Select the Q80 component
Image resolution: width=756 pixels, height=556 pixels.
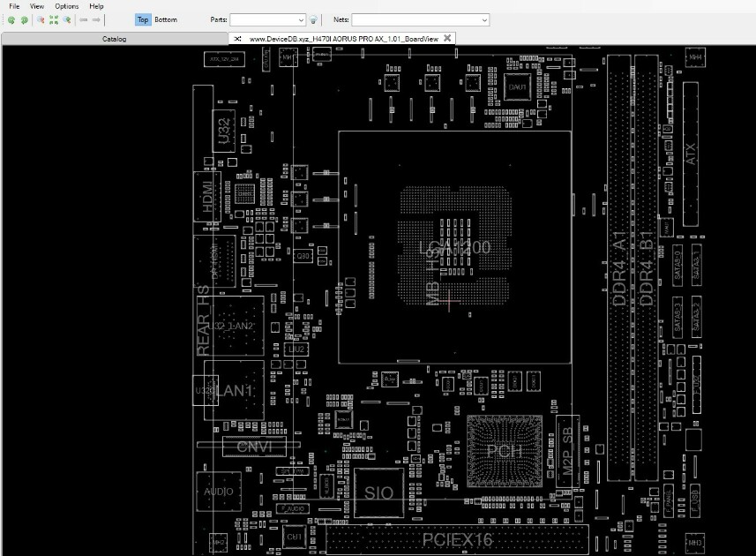coord(303,256)
